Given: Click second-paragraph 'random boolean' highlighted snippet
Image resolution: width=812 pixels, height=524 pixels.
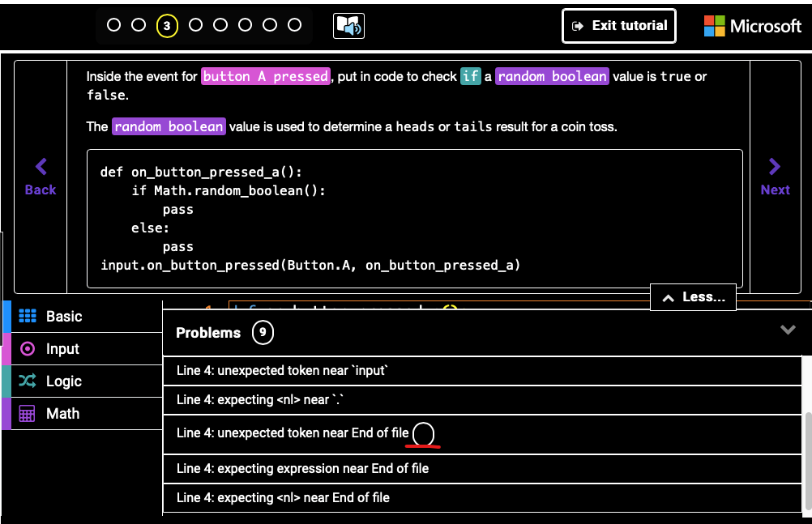Looking at the screenshot, I should pos(169,127).
